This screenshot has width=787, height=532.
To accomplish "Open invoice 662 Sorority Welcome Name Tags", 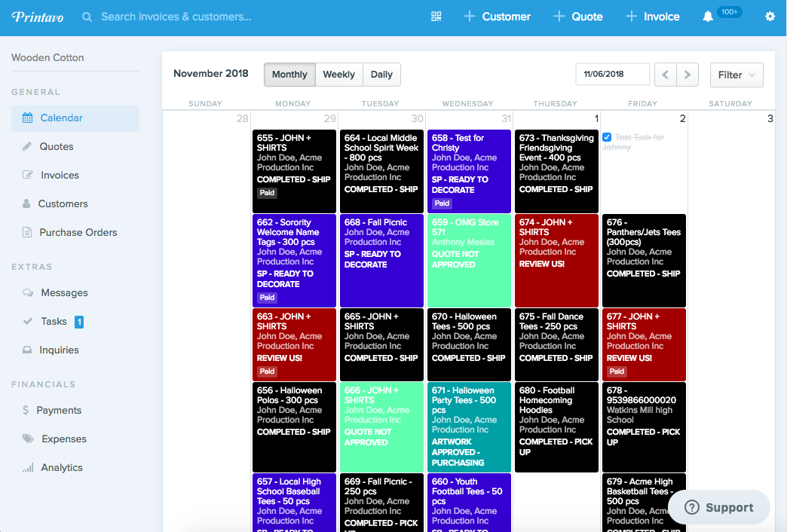I will 294,261.
